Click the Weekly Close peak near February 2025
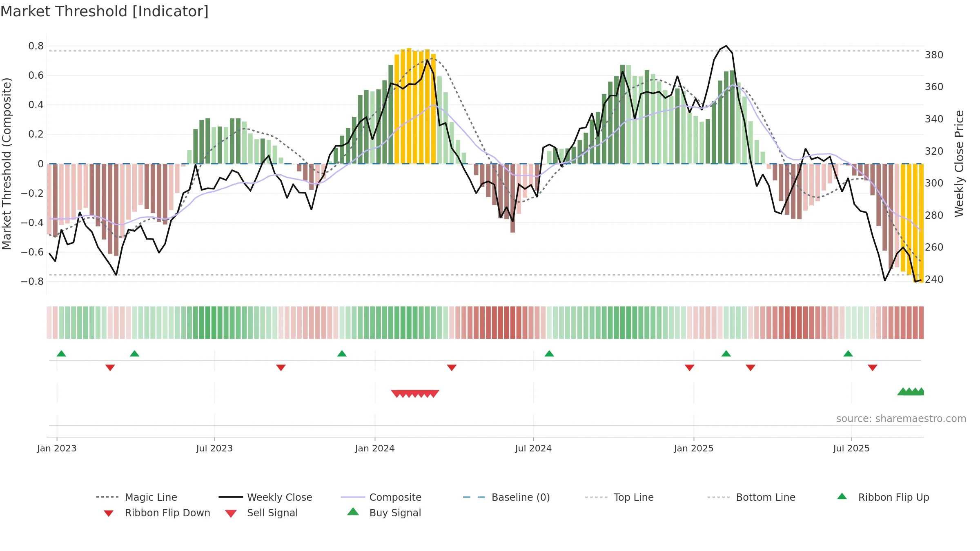Screen dimensions: 980x551 (726, 46)
